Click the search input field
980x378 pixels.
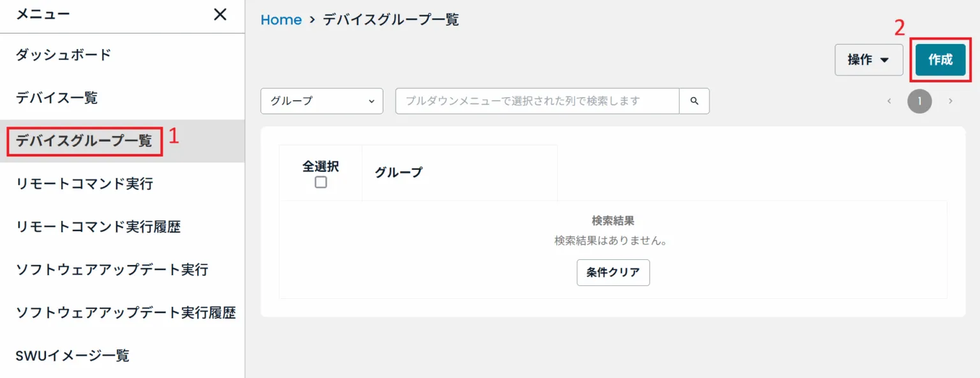pos(536,101)
